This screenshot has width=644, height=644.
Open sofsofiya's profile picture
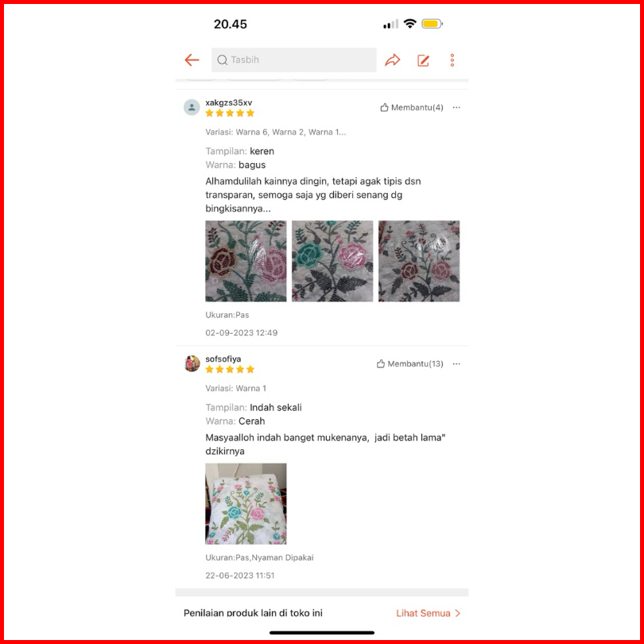(x=192, y=363)
